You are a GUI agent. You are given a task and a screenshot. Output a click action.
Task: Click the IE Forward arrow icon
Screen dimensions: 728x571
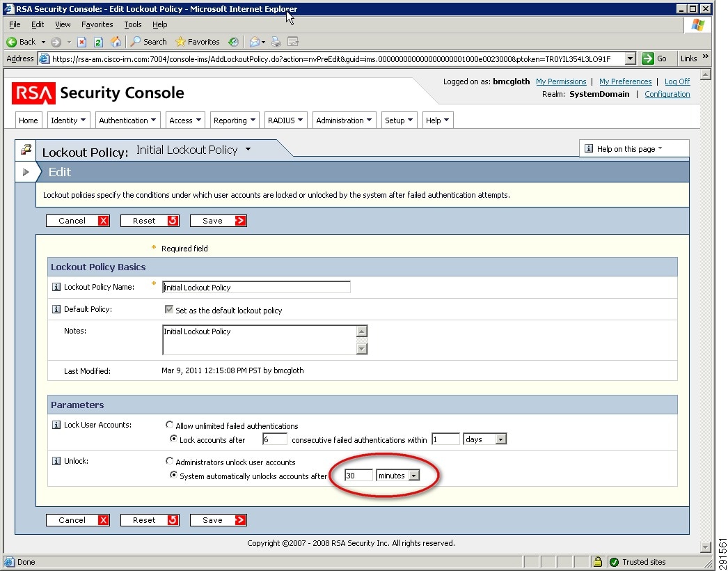56,42
